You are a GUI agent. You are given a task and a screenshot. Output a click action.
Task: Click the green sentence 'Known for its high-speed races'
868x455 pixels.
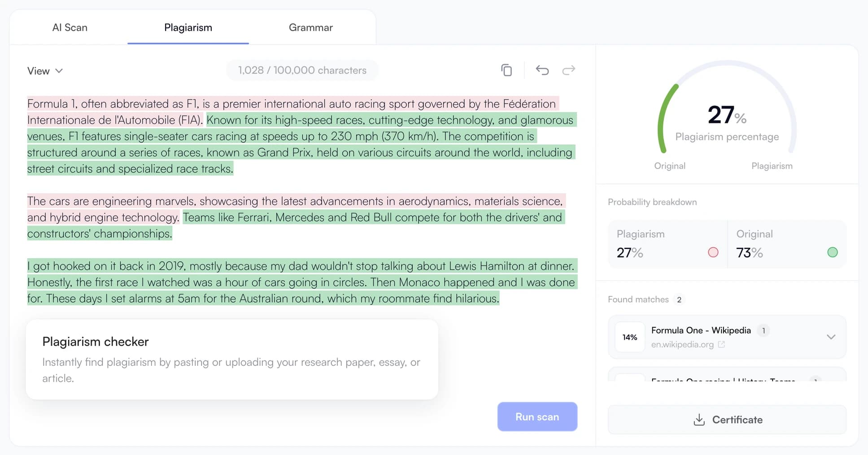301,144
